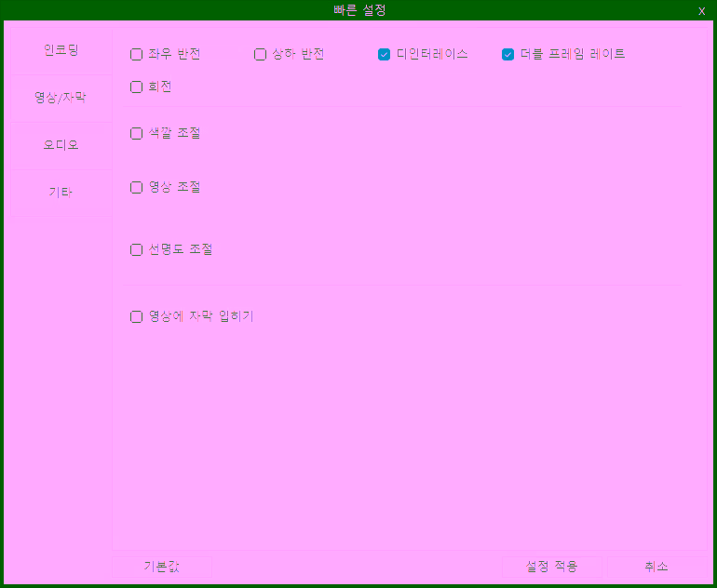Image resolution: width=717 pixels, height=588 pixels.
Task: Check the 영상 조절 box
Action: pos(136,187)
